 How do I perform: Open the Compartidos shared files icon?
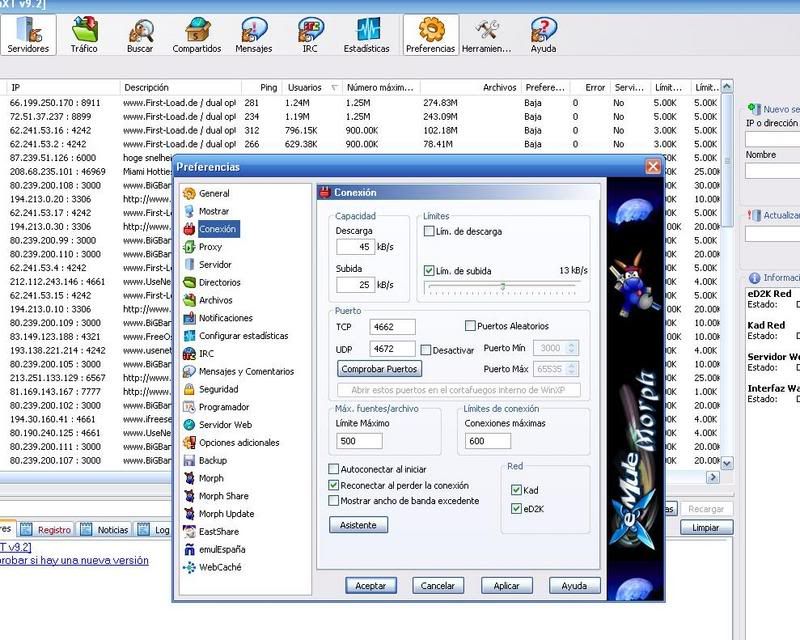[196, 35]
